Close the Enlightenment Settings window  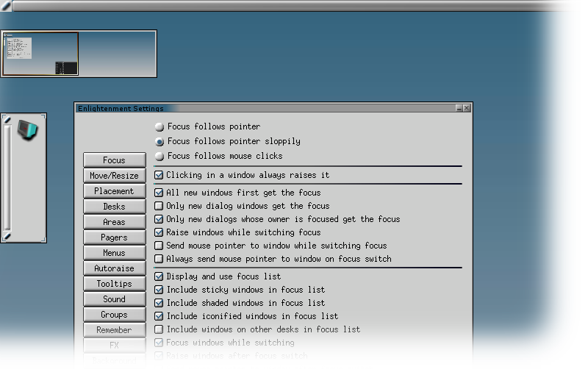click(467, 108)
